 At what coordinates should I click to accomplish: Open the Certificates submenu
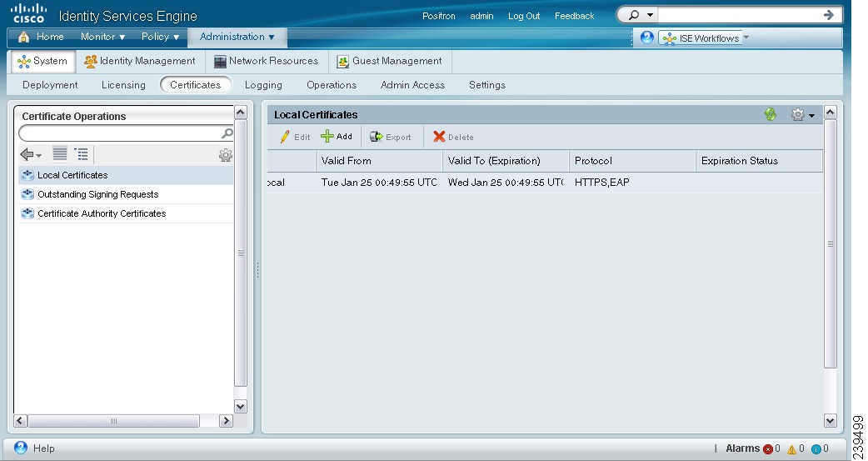pyautogui.click(x=196, y=85)
